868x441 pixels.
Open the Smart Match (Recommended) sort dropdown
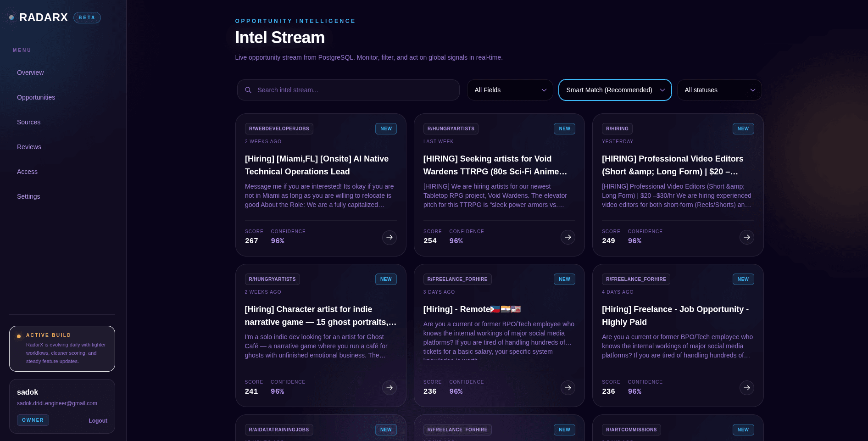tap(615, 90)
